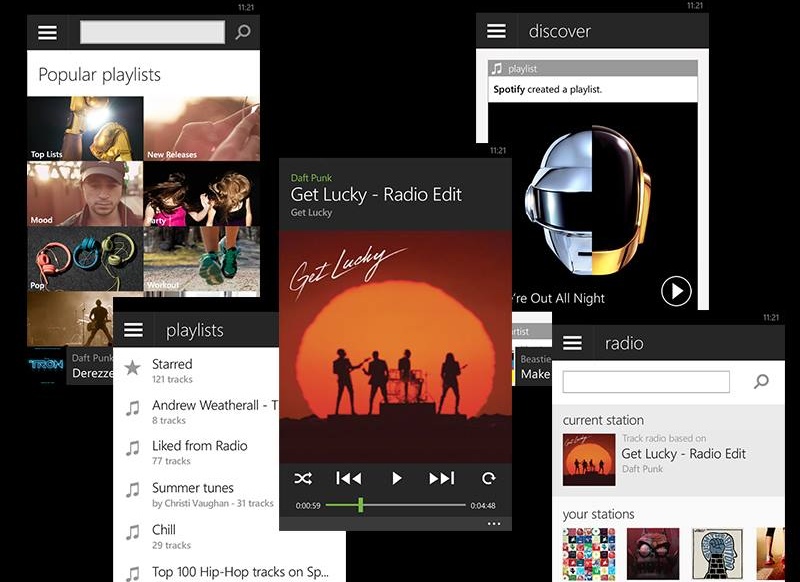Click the Get Lucky album art in player

point(395,347)
